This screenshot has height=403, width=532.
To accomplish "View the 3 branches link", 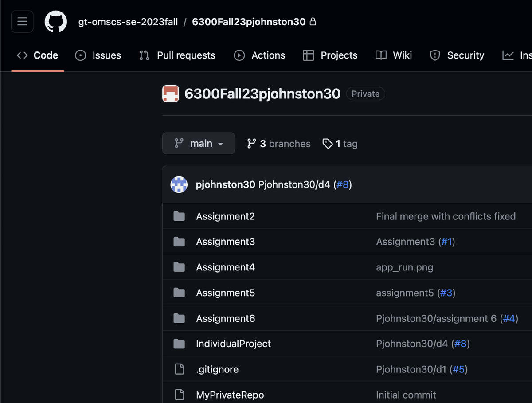I will pyautogui.click(x=279, y=144).
